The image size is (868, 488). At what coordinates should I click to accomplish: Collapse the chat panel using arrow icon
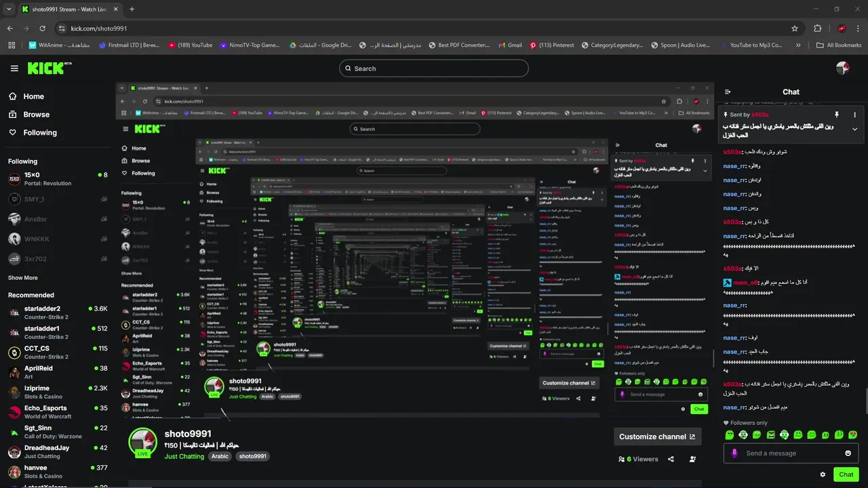point(728,92)
